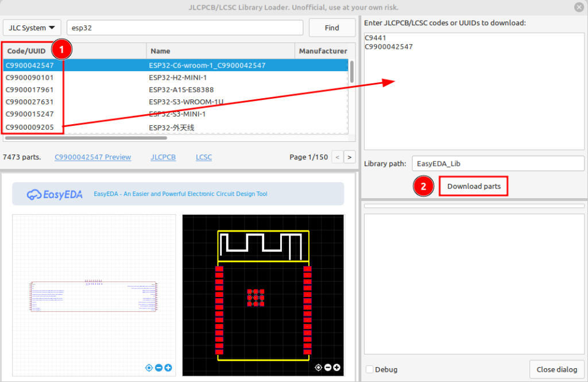This screenshot has height=382, width=588.
Task: Open the EasyEDA circuit design tool tagline link
Action: pyautogui.click(x=180, y=194)
